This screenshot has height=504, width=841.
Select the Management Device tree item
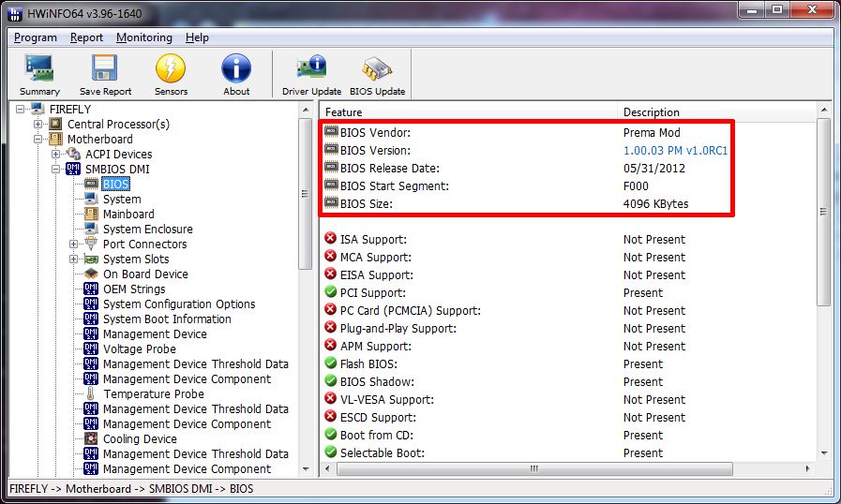coord(155,334)
